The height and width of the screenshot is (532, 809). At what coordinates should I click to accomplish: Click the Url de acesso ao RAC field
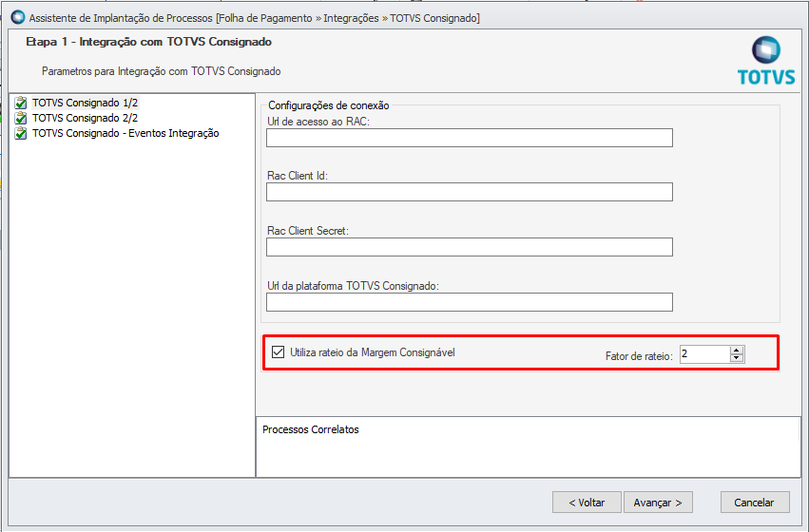tap(470, 138)
